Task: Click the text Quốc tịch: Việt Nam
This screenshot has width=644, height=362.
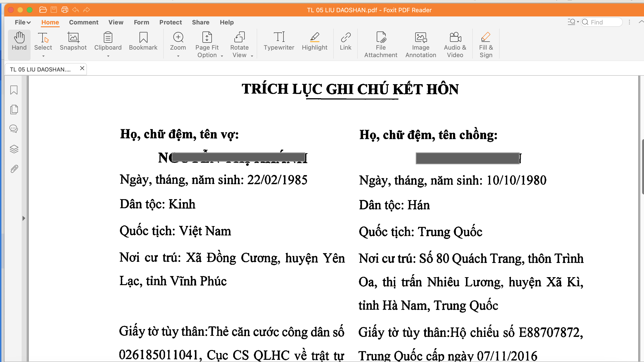Action: 175,231
